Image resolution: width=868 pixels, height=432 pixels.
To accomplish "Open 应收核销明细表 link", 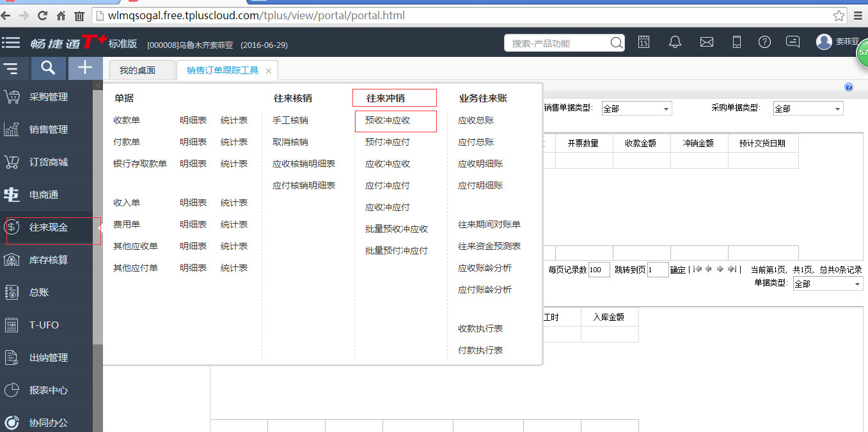I will [x=304, y=164].
